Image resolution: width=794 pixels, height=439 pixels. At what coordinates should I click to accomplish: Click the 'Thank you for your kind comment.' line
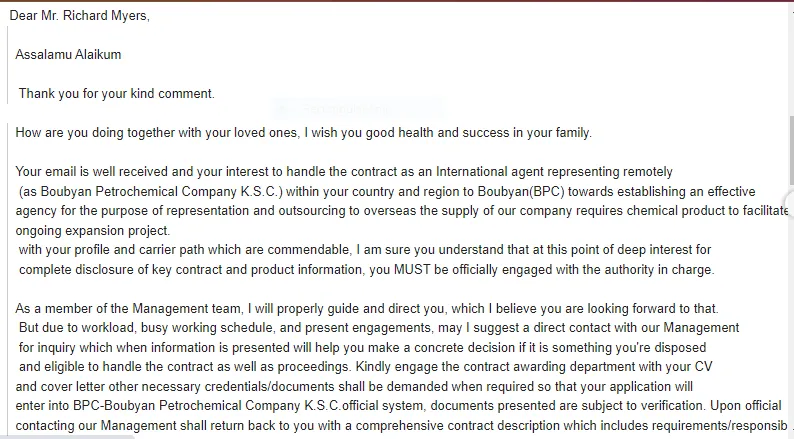(x=116, y=94)
